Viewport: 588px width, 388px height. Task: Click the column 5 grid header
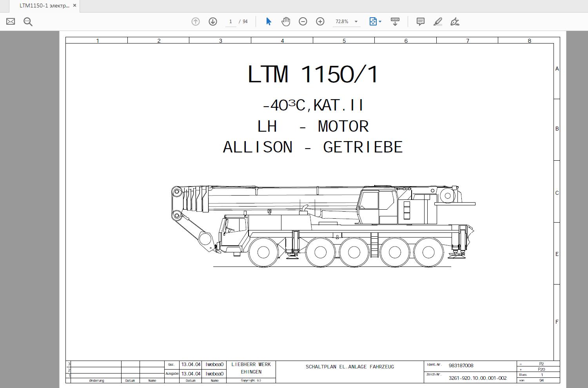pyautogui.click(x=344, y=40)
